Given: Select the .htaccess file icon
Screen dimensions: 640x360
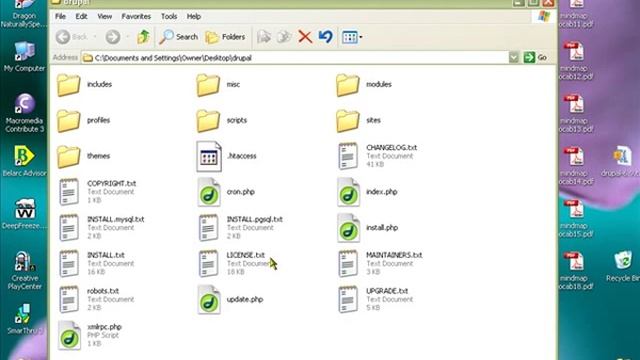Looking at the screenshot, I should [209, 157].
